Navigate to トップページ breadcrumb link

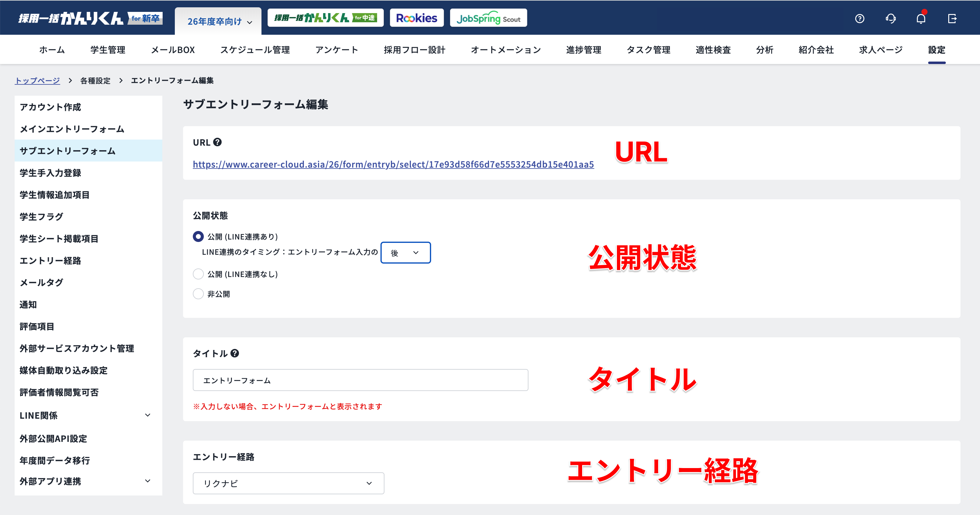point(37,80)
